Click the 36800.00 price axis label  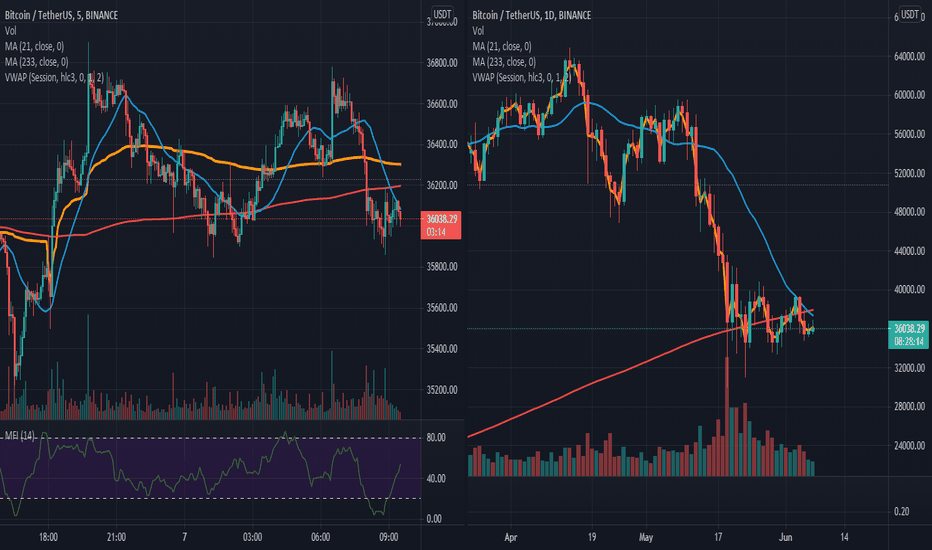pos(442,63)
